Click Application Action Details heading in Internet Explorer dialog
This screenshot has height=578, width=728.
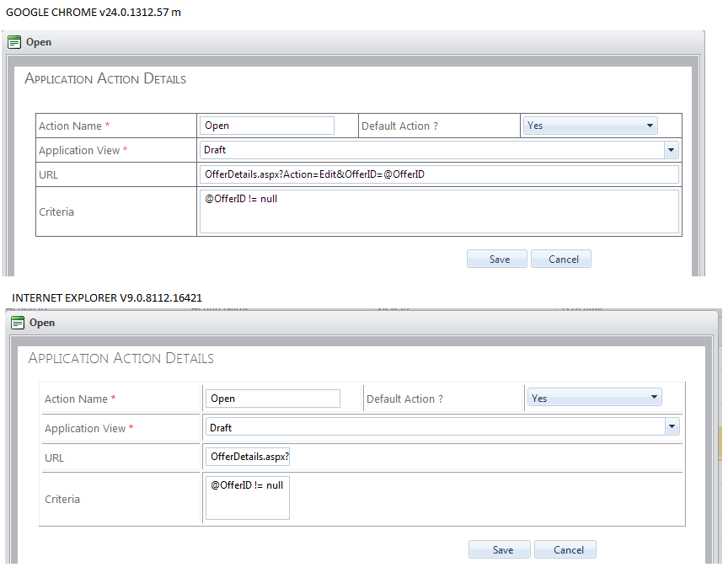click(120, 358)
